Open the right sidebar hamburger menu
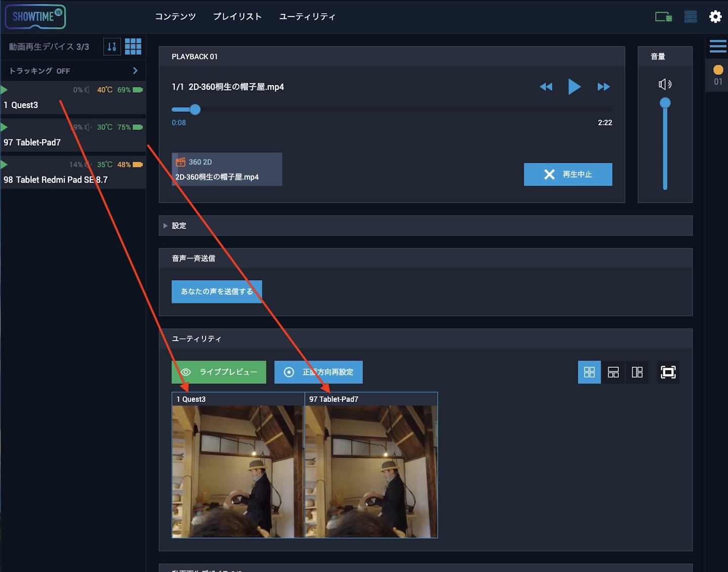728x572 pixels. [718, 47]
